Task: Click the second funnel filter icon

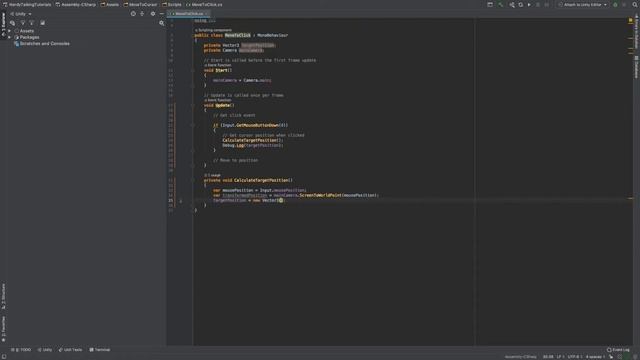Action: point(32,23)
